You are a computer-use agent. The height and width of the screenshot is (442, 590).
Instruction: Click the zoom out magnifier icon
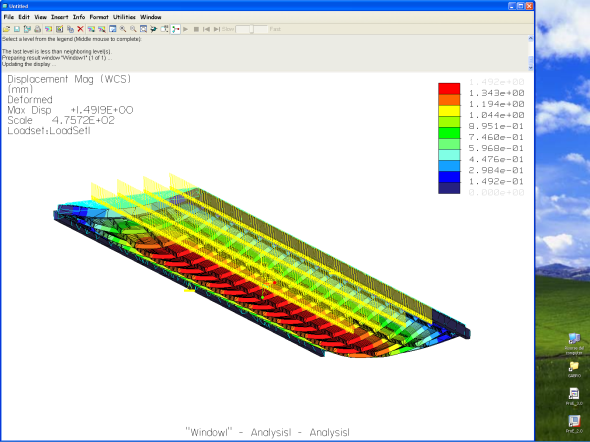[133, 29]
